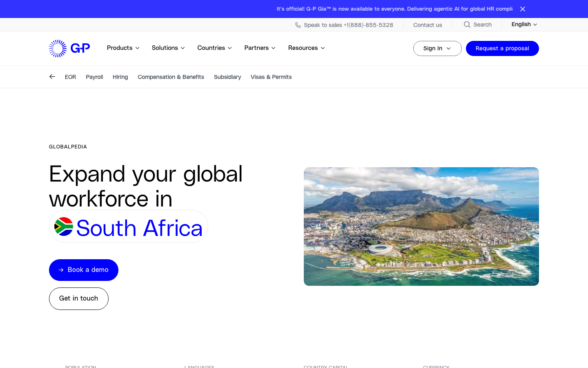Expand the Countries menu
This screenshot has width=588, height=368.
(x=215, y=48)
